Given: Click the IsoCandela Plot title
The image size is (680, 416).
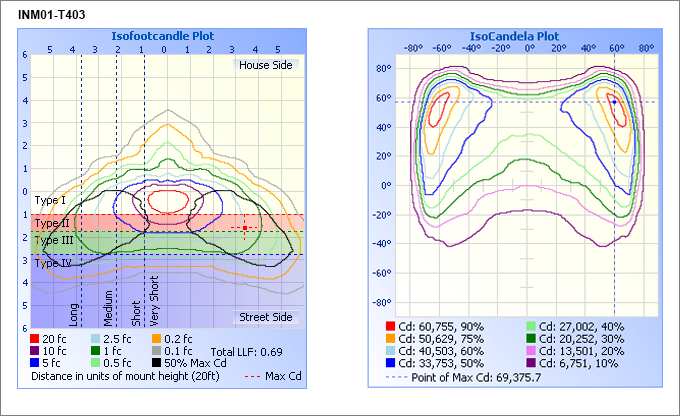Looking at the screenshot, I should 514,35.
